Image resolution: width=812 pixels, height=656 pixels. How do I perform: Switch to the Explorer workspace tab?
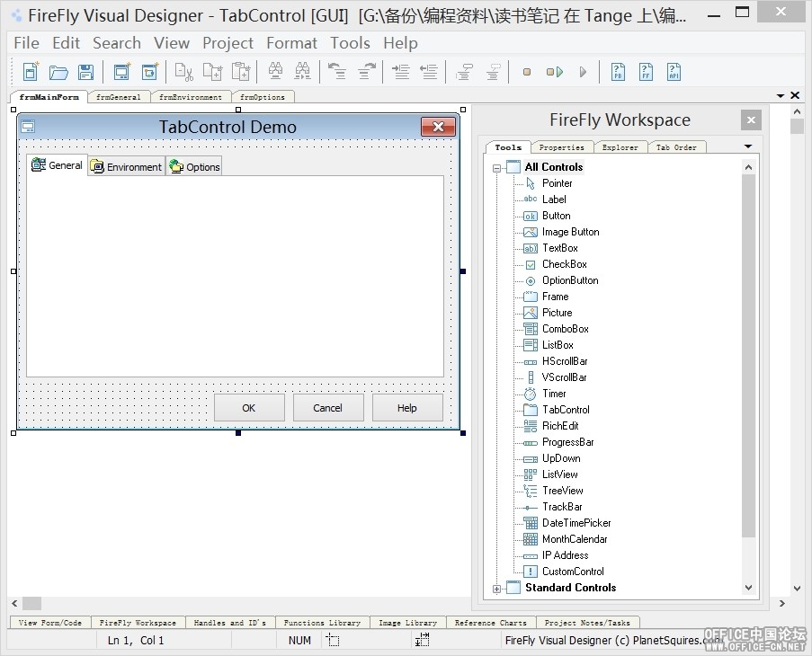pos(620,147)
